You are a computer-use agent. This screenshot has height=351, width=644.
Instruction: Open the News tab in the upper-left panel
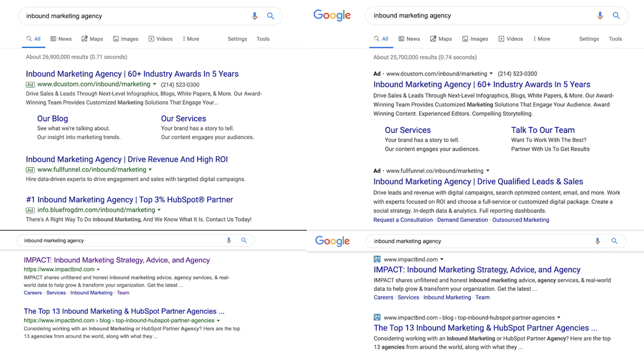pyautogui.click(x=61, y=39)
